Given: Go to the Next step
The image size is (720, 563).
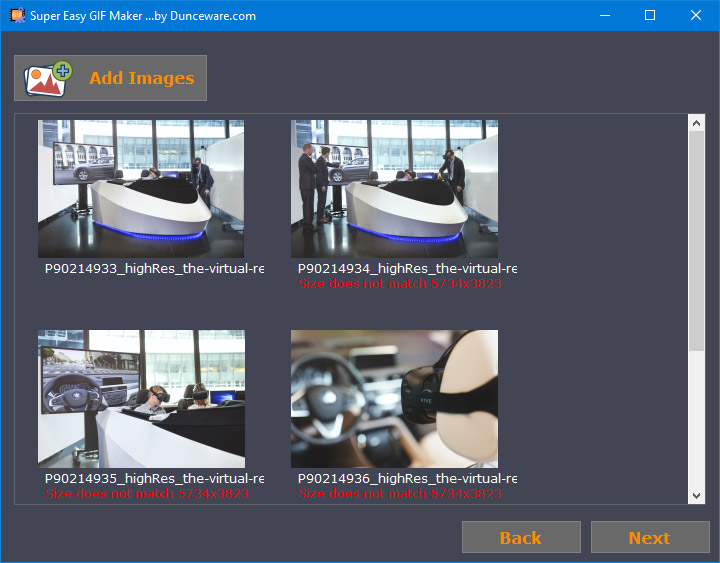Looking at the screenshot, I should click(650, 537).
